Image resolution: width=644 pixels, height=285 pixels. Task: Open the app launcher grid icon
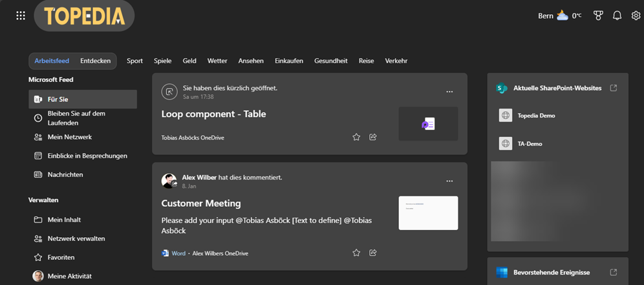(x=21, y=16)
